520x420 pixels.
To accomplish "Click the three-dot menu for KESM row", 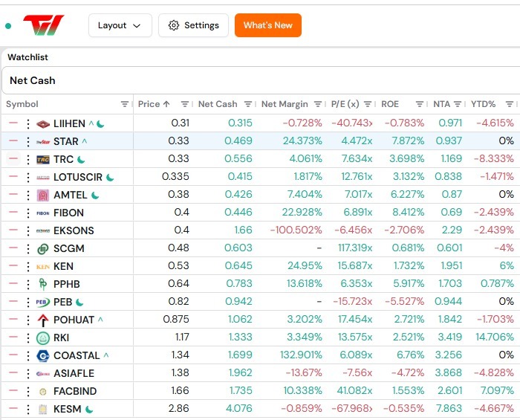I will pos(28,409).
